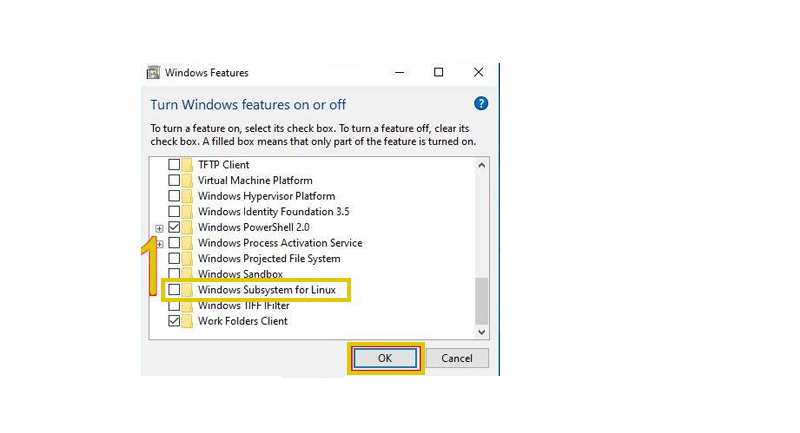The image size is (800, 433).
Task: Maximize the Windows Features window
Action: 438,72
